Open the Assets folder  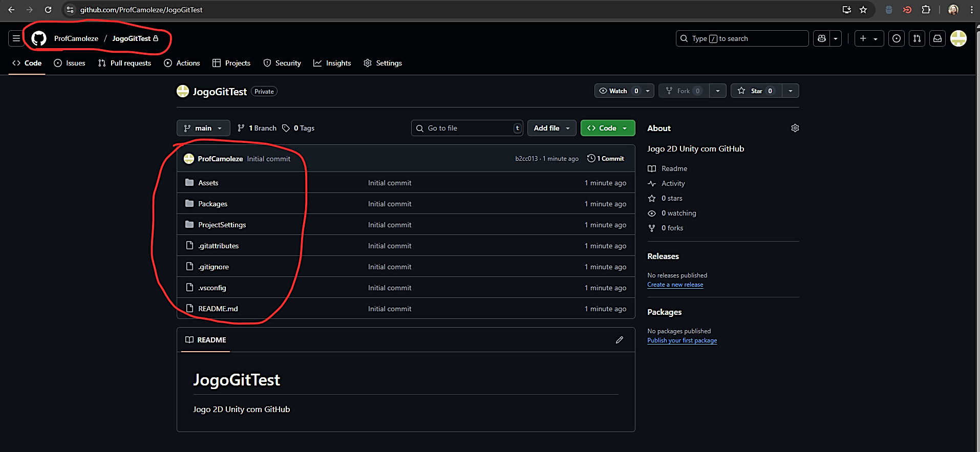click(x=208, y=183)
